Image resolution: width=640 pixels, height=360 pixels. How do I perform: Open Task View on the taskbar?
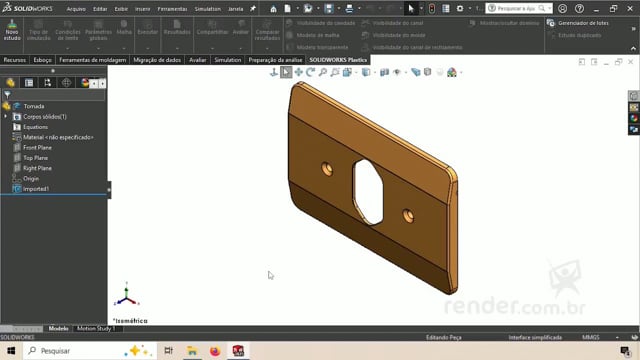coord(169,351)
